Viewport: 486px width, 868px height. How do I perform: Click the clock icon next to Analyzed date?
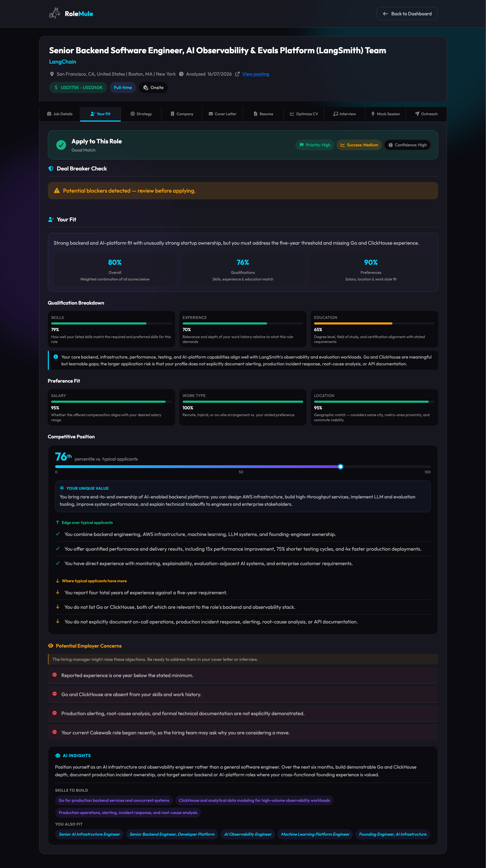pos(181,74)
